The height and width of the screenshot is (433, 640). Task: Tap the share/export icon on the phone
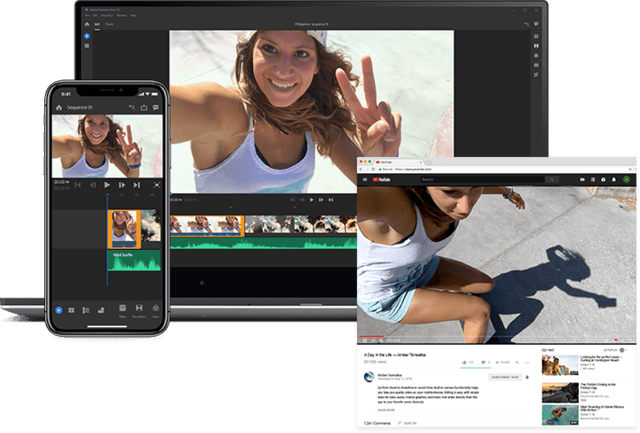pos(144,106)
